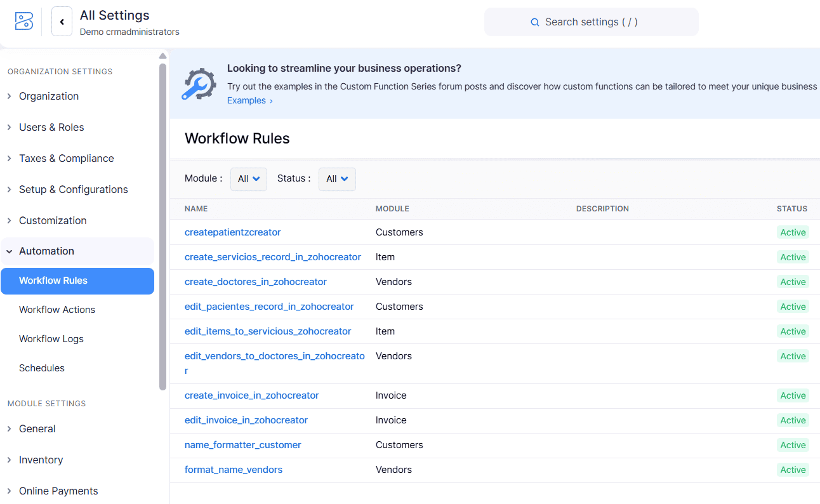Expand the Organization settings section
This screenshot has width=820, height=504.
pos(49,96)
